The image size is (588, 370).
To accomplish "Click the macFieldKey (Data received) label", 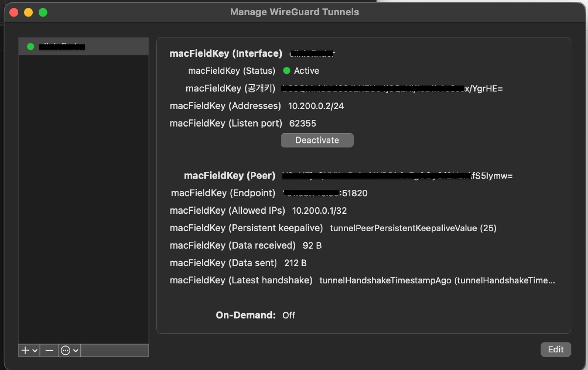I will (x=233, y=245).
